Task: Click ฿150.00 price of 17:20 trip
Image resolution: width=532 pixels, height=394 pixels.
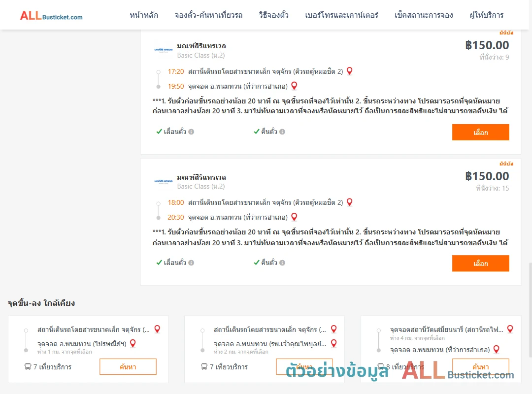Action: [487, 45]
